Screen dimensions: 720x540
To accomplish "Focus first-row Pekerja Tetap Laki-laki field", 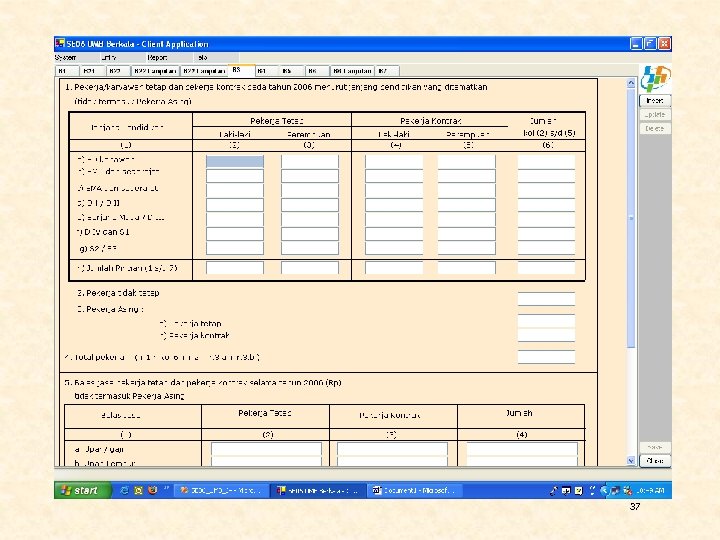I will click(x=235, y=161).
